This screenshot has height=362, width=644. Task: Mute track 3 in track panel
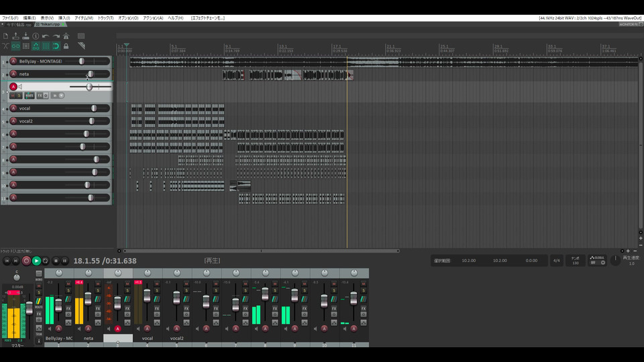tap(13, 95)
